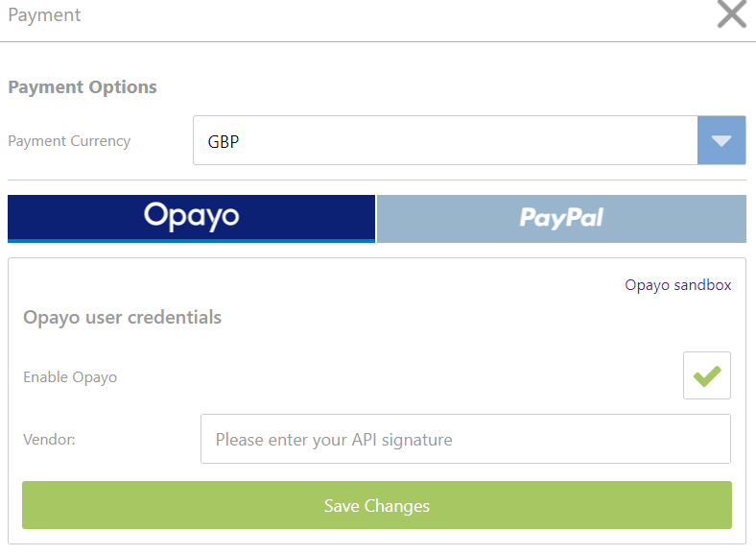Click the white Opayo logo

click(192, 216)
